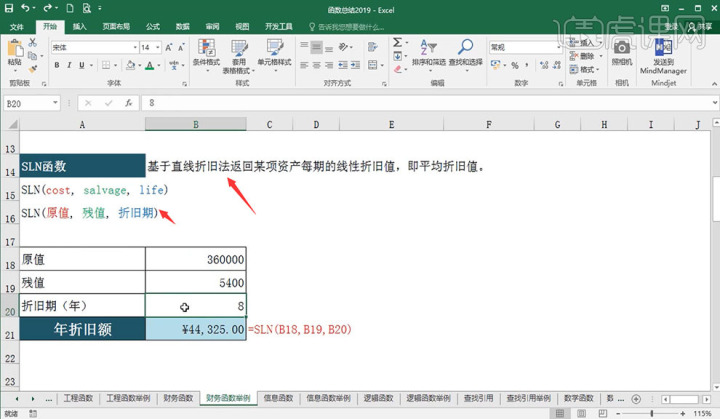The height and width of the screenshot is (419, 720).
Task: Expand the formula bar
Action: [715, 103]
